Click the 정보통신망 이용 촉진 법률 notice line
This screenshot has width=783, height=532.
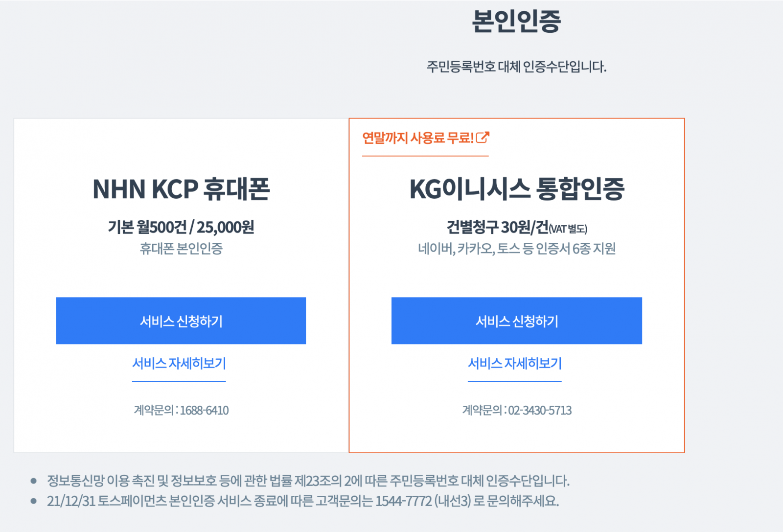tap(308, 481)
